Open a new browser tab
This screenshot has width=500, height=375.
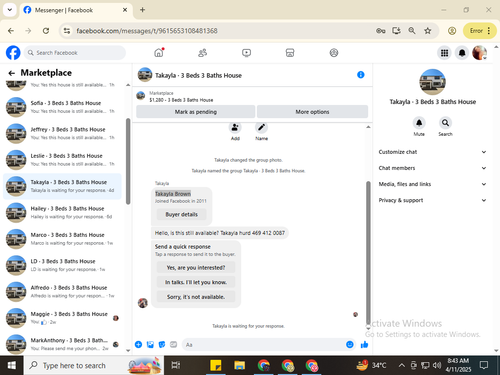tap(142, 10)
